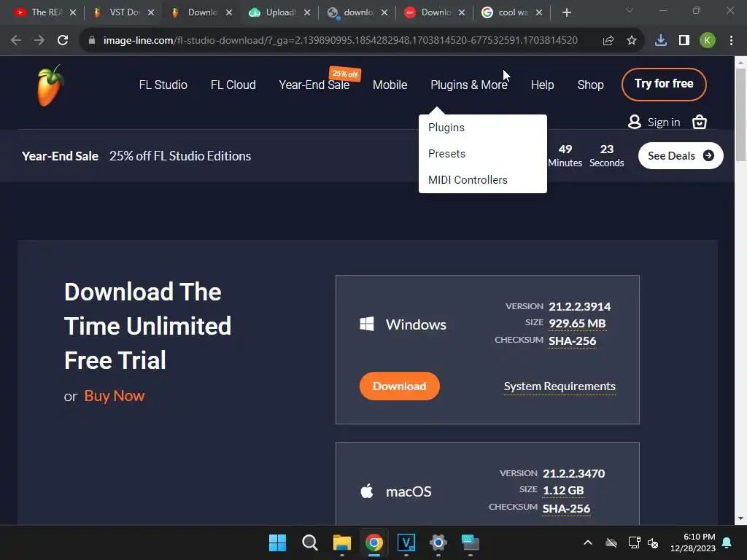Click Windows size 929.65 MB value
This screenshot has width=747, height=560.
coord(577,323)
